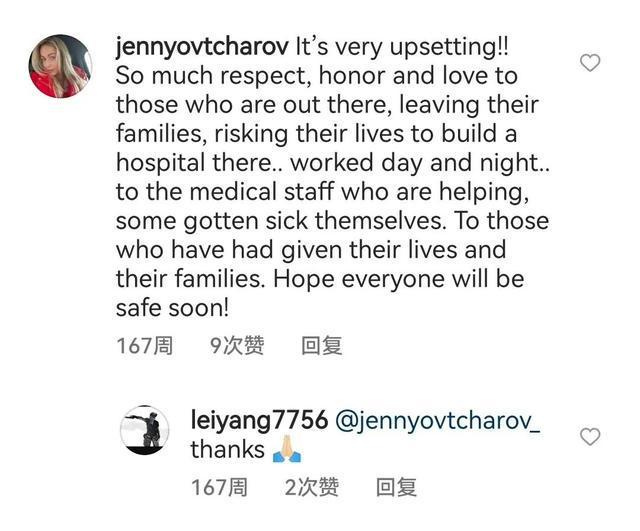View the 2次赞 likes list
This screenshot has height=531, width=640.
[311, 487]
